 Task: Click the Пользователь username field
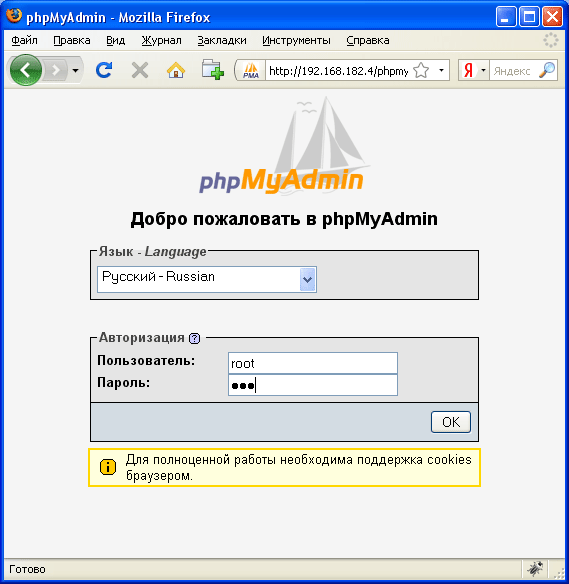click(x=313, y=363)
